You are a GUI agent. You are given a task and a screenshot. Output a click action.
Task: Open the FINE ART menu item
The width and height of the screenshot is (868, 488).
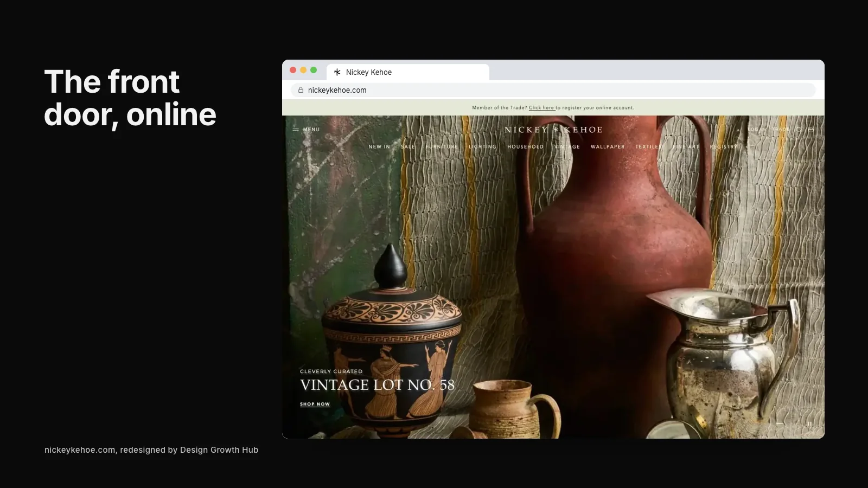[x=686, y=147]
